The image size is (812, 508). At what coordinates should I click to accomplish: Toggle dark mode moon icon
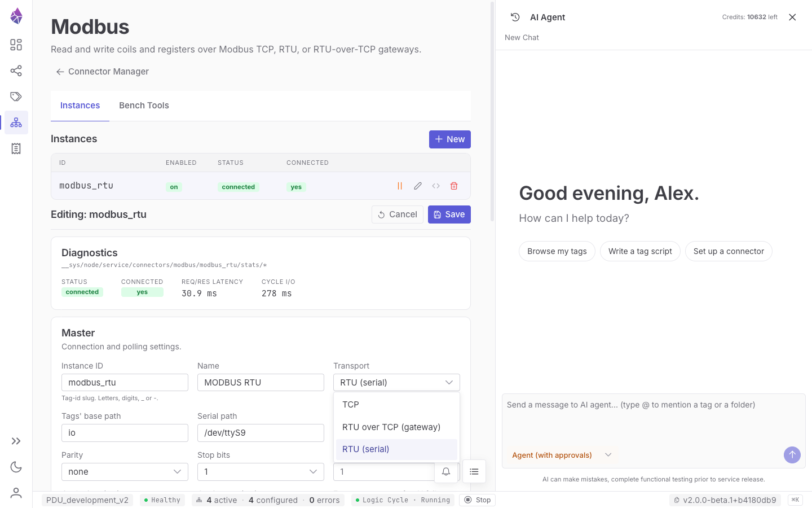point(16,467)
